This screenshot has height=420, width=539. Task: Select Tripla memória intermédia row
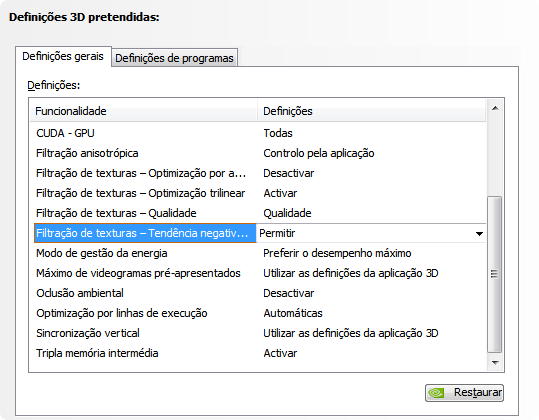point(260,353)
